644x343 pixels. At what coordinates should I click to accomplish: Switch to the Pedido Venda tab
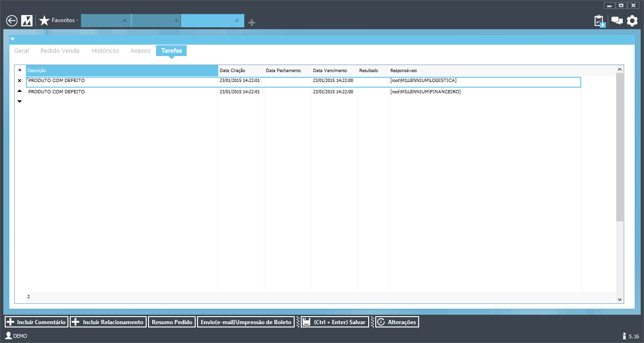(60, 50)
